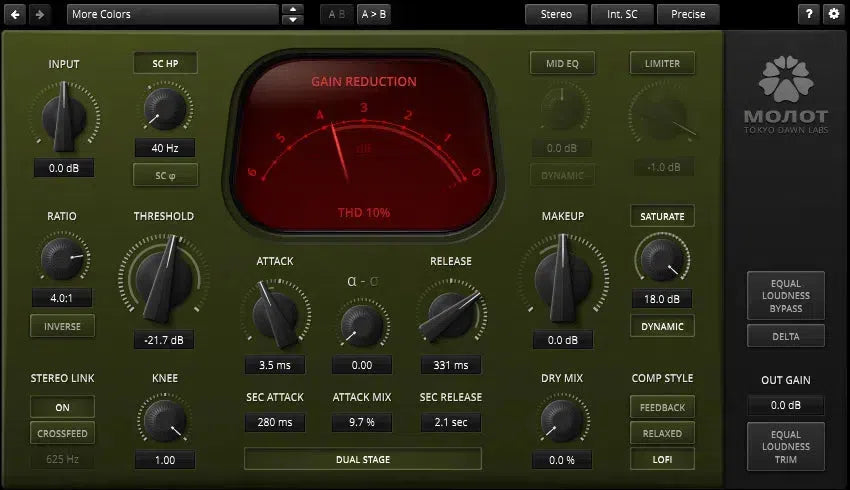The image size is (850, 490).
Task: Click the redo forward arrow icon
Action: (x=41, y=14)
